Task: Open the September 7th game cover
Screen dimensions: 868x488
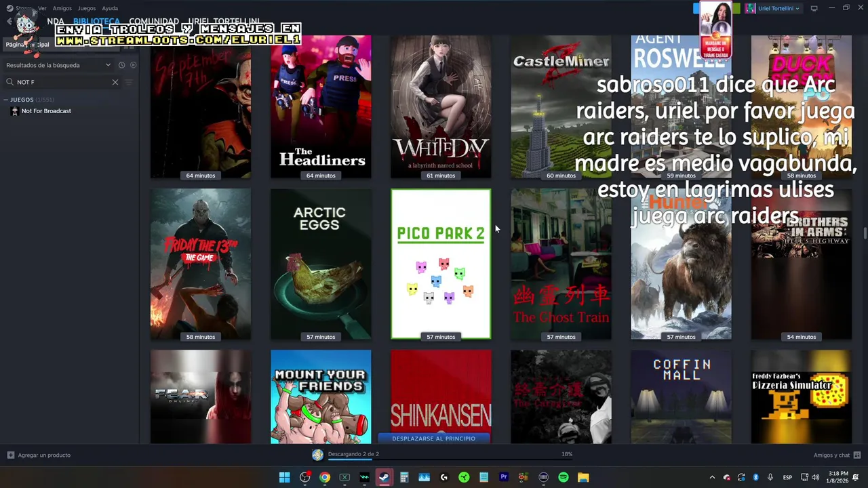Action: coord(201,107)
